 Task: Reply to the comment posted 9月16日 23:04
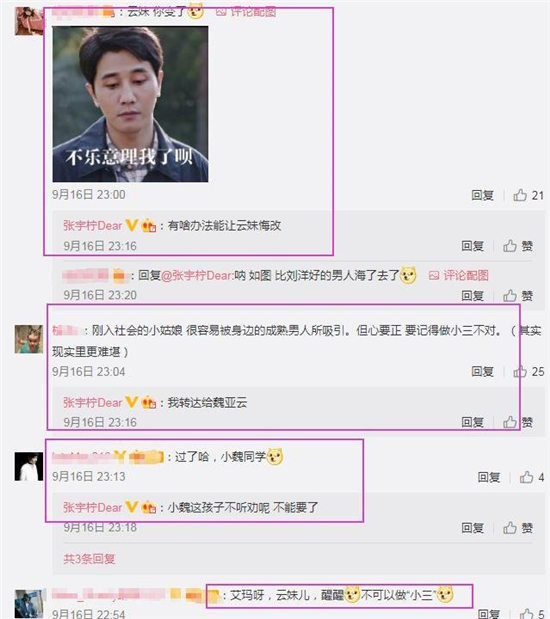pos(482,371)
